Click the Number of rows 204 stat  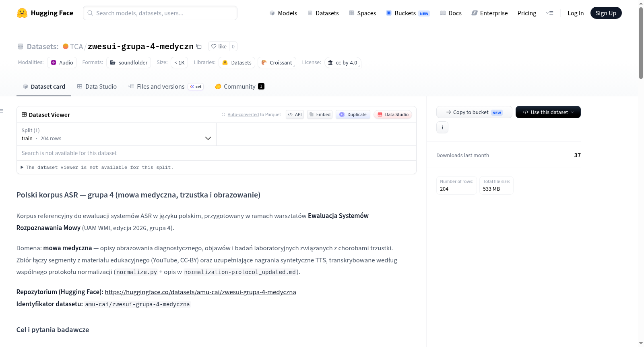click(x=456, y=185)
